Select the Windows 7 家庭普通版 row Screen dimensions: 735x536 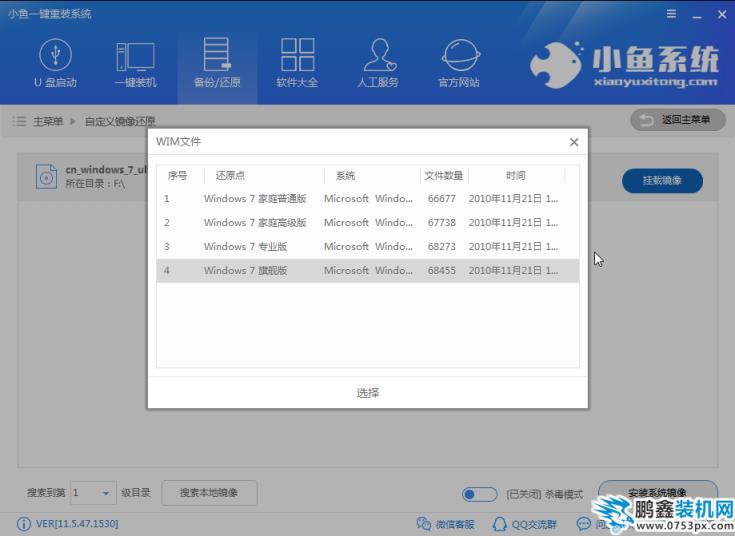(x=368, y=199)
